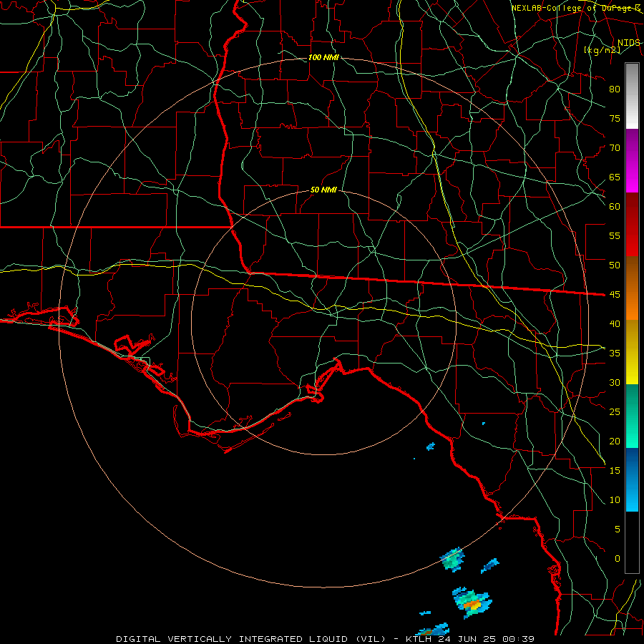The image size is (644, 644).
Task: Click the '75' value on the scale
Action: click(615, 118)
